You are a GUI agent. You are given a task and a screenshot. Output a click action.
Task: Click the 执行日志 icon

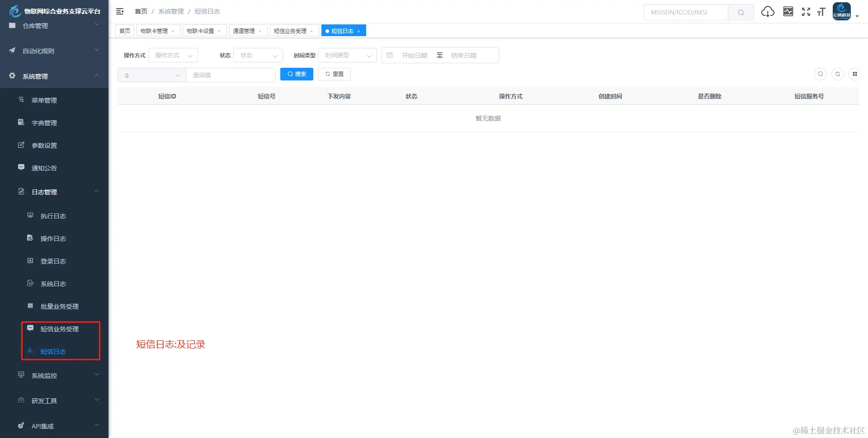(30, 215)
